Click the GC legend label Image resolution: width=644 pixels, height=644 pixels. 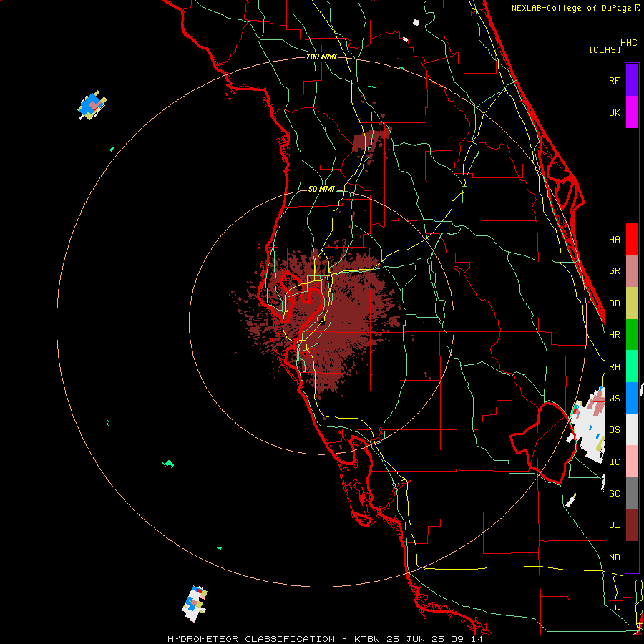coord(614,494)
